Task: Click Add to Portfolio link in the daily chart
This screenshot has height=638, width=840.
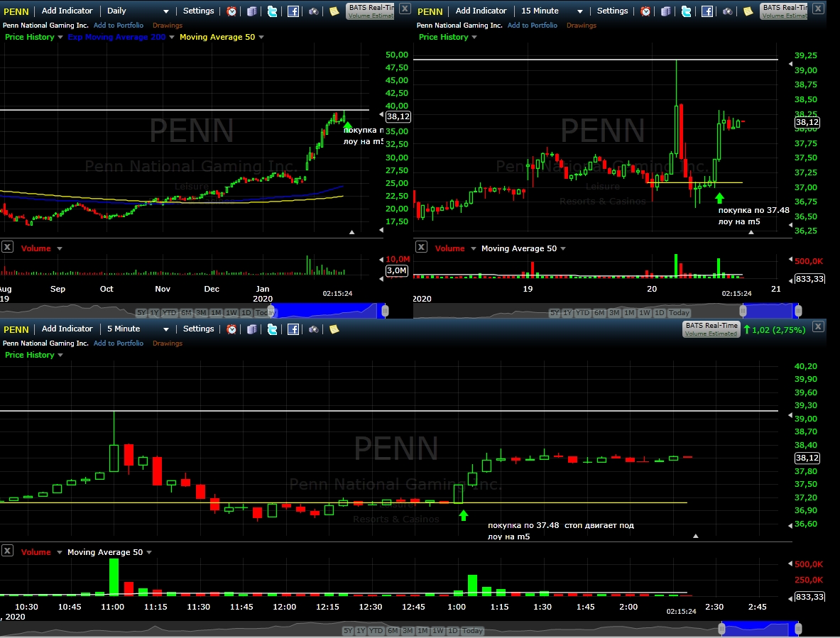Action: pyautogui.click(x=119, y=25)
